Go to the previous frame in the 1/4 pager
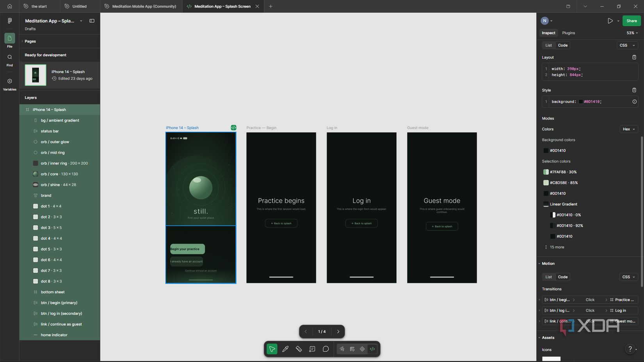This screenshot has height=362, width=644. pos(306,332)
